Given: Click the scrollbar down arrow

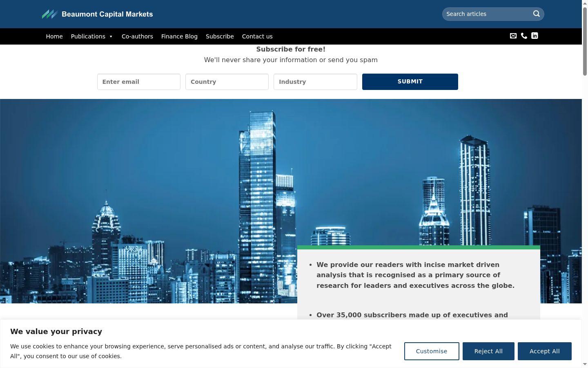Looking at the screenshot, I should (x=585, y=364).
